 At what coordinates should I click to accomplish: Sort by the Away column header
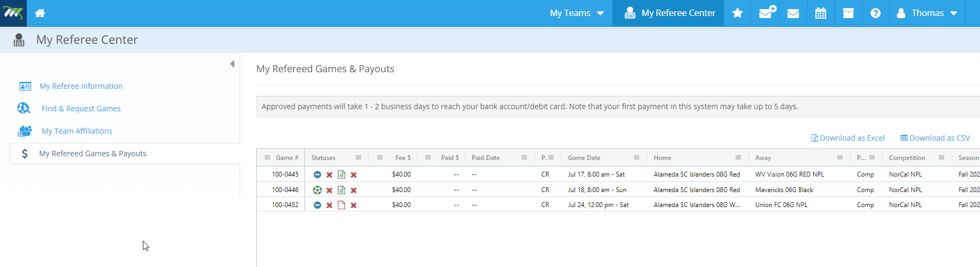(763, 158)
